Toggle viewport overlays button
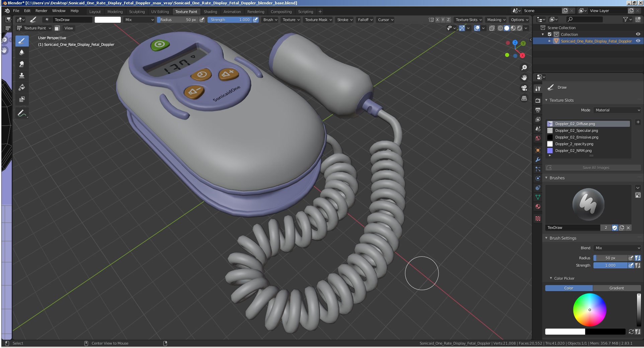Image resolution: width=644 pixels, height=348 pixels. coord(477,28)
